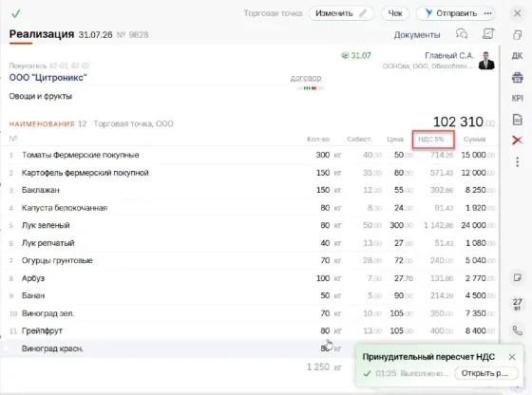This screenshot has width=532, height=395.
Task: Select the Лук зеленый row
Action: 249,225
